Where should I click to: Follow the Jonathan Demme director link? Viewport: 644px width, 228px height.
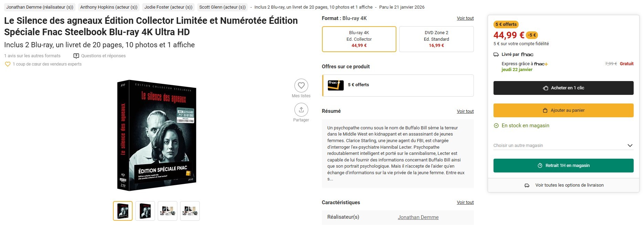tap(418, 217)
